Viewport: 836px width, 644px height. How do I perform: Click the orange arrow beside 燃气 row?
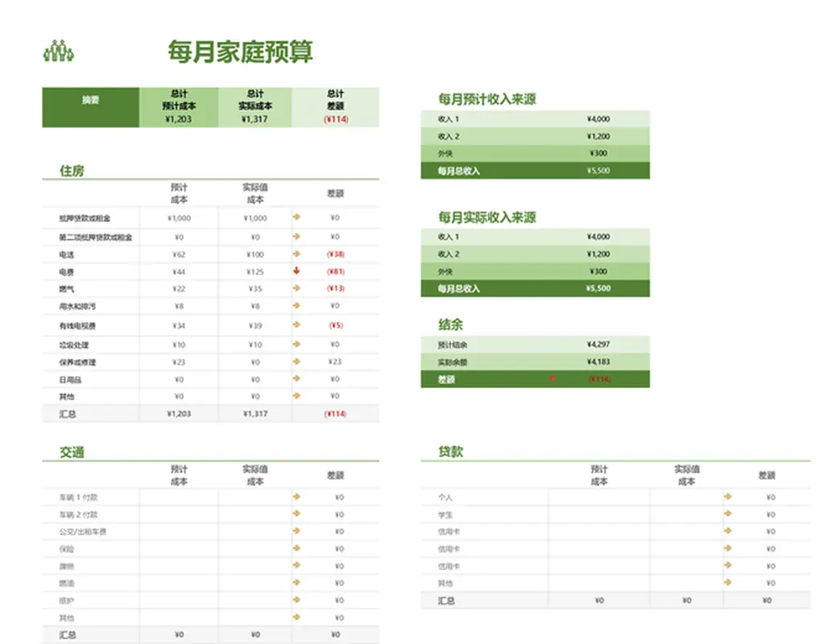[297, 289]
